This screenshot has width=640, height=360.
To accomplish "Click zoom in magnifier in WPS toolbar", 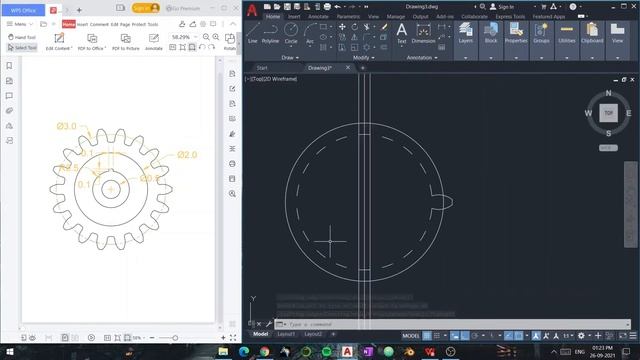I will click(x=216, y=37).
